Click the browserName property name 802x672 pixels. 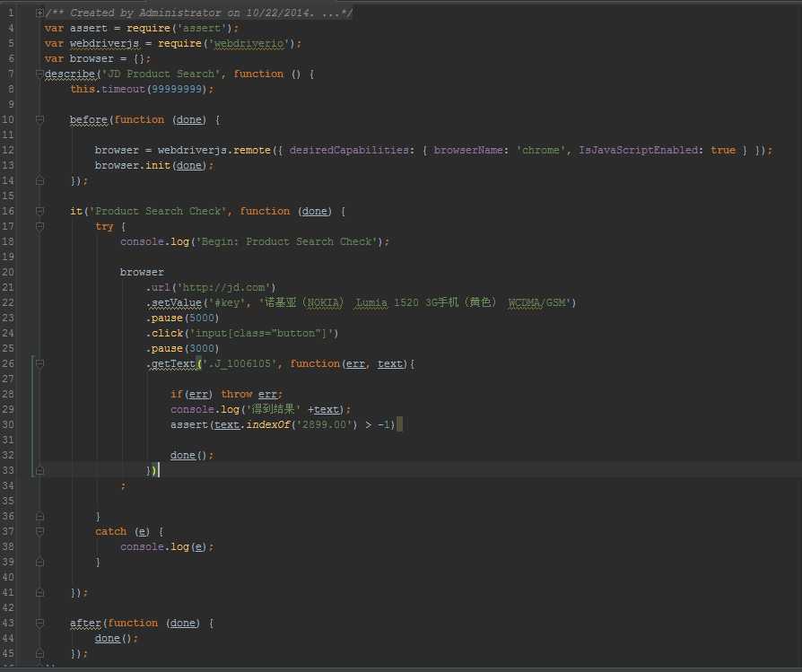point(468,150)
